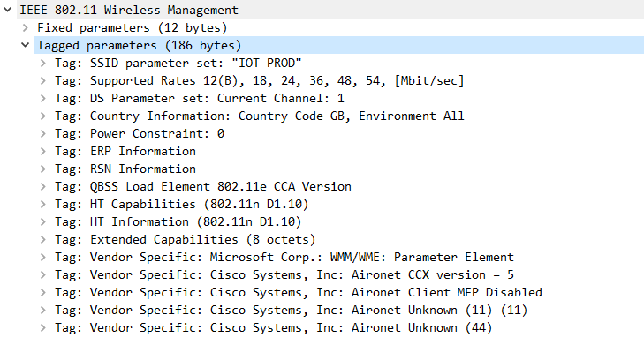Expand Supported Rates tag
Image resolution: width=644 pixels, height=345 pixels.
coord(42,80)
